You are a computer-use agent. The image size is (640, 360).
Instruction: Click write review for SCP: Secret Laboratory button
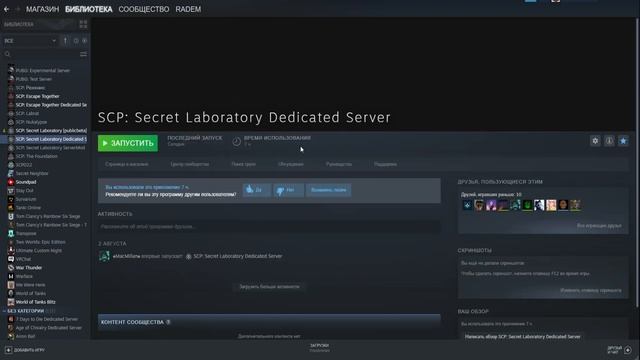[x=522, y=337]
